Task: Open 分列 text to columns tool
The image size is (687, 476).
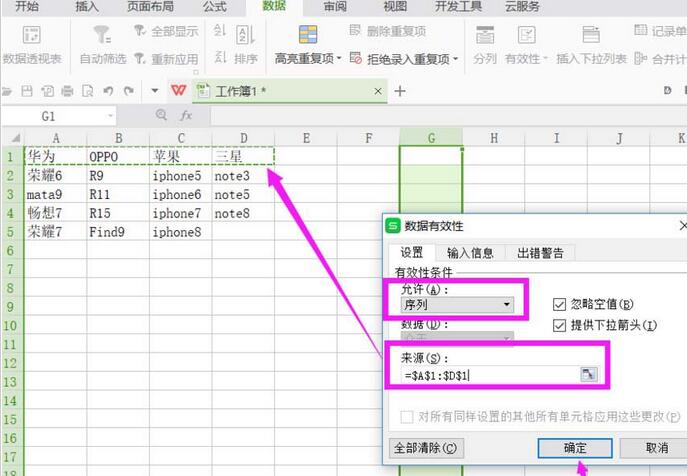Action: 485,45
